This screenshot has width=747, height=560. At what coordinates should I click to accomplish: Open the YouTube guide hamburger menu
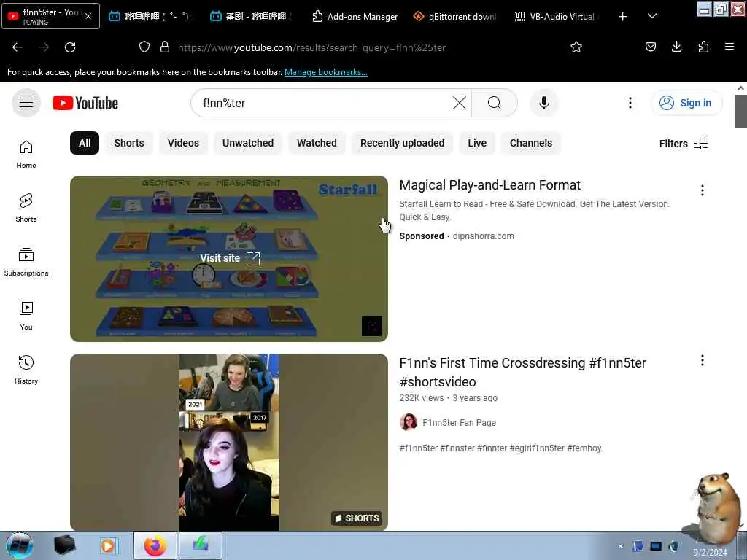[26, 102]
